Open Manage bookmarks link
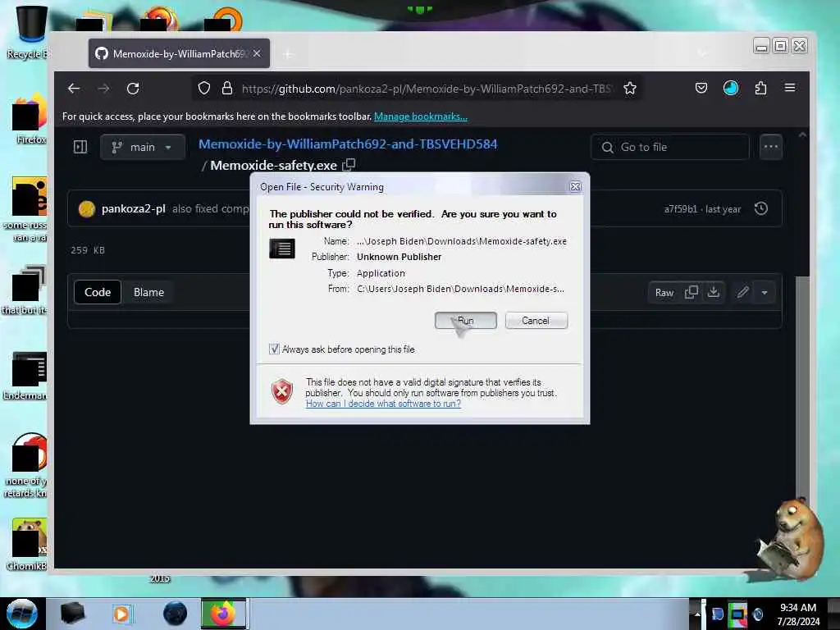 [421, 116]
